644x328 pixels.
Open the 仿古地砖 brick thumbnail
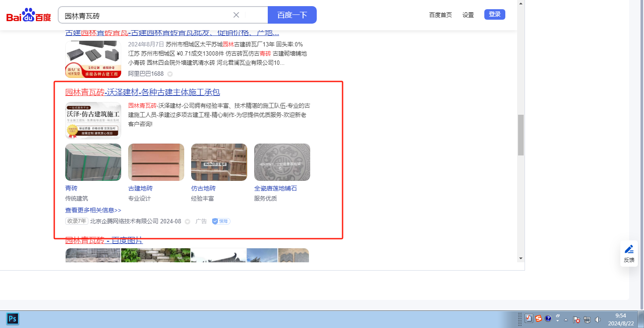[x=219, y=162]
